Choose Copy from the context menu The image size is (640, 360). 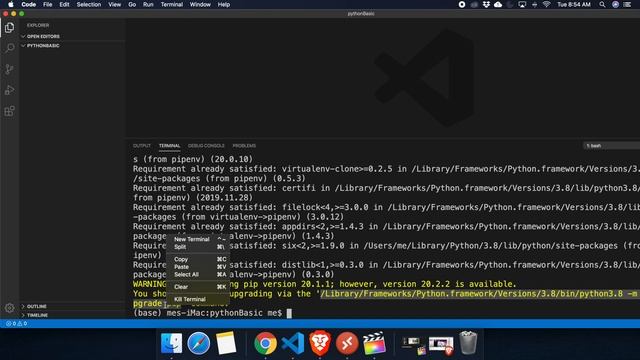(x=198, y=259)
